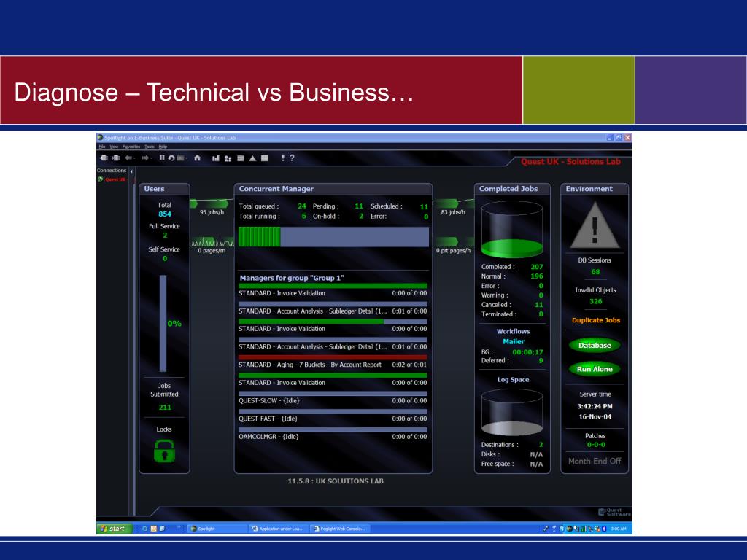This screenshot has width=747, height=560.
Task: Click the Duplicate Jobs link
Action: tap(596, 321)
